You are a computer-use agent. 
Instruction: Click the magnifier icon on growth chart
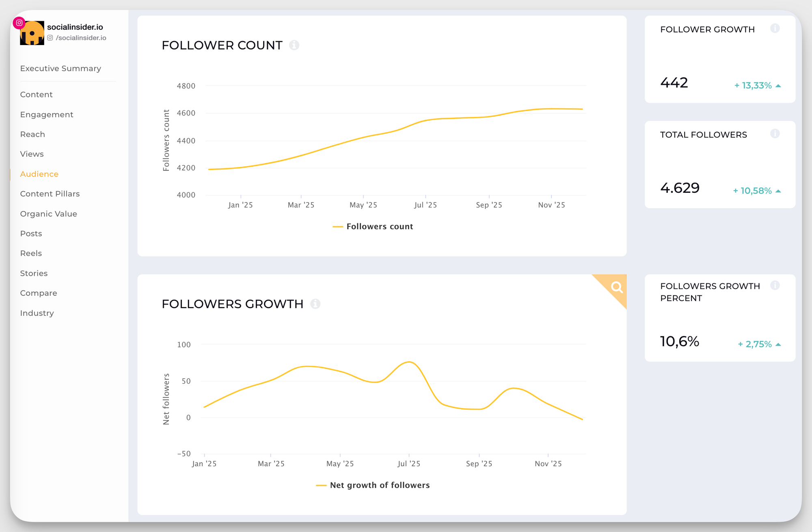(616, 287)
